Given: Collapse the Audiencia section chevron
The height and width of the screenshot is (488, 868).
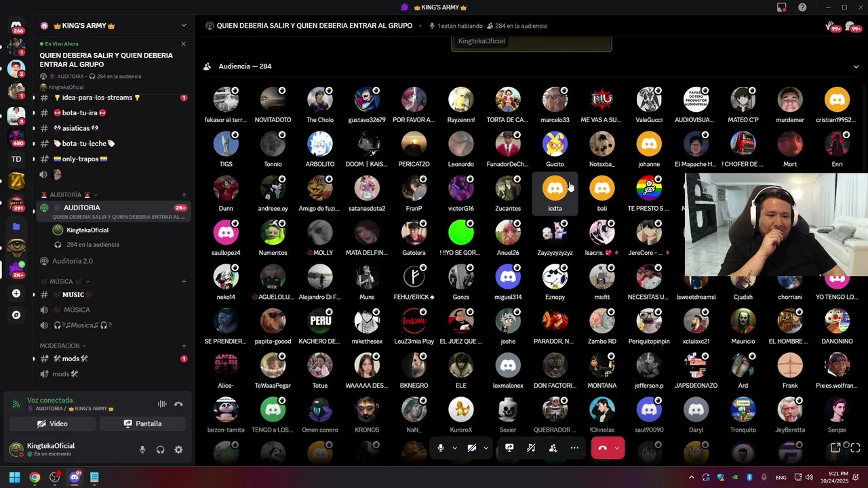Looking at the screenshot, I should (856, 66).
